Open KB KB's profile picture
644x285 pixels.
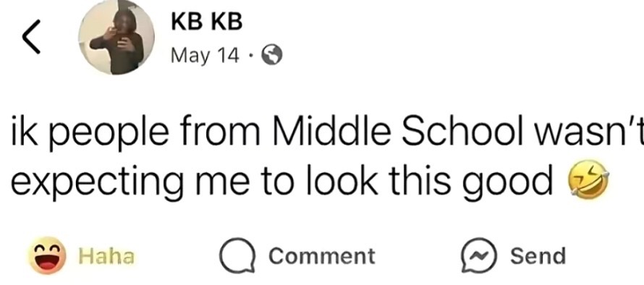[116, 38]
